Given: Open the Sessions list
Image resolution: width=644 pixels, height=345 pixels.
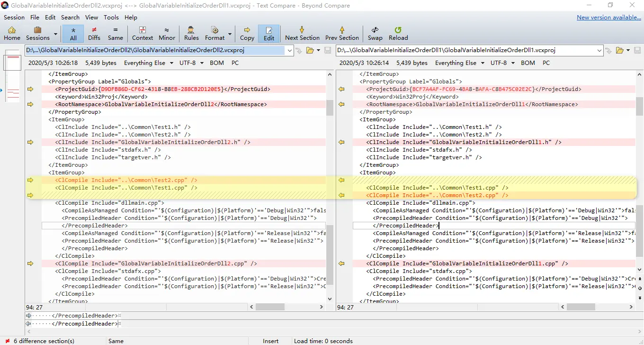Looking at the screenshot, I should 37,33.
